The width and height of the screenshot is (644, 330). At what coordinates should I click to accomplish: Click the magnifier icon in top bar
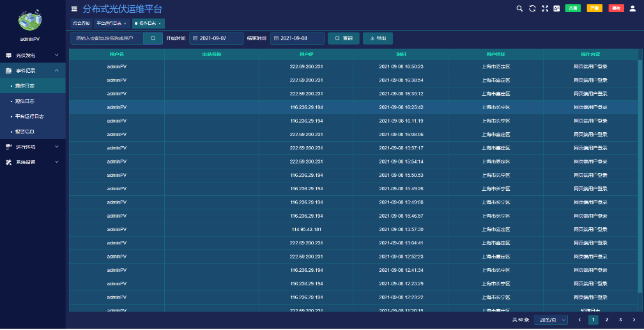pyautogui.click(x=519, y=8)
